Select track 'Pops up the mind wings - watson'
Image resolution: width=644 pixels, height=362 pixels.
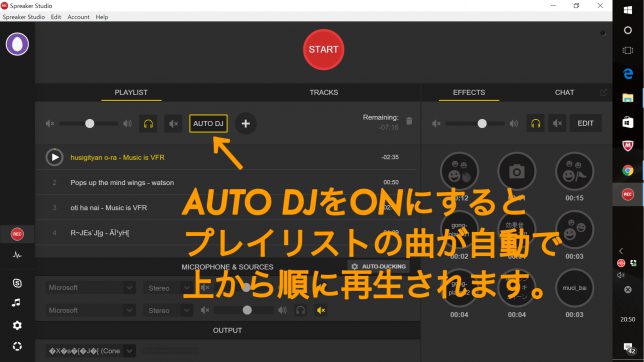click(225, 182)
